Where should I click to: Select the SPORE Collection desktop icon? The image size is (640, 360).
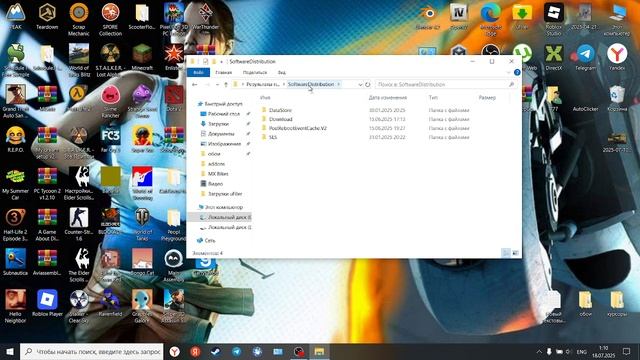110,20
